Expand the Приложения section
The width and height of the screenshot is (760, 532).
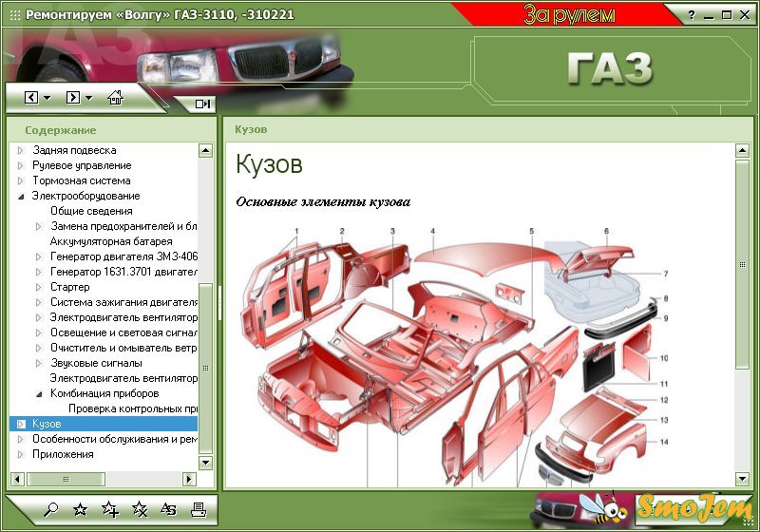(x=20, y=454)
